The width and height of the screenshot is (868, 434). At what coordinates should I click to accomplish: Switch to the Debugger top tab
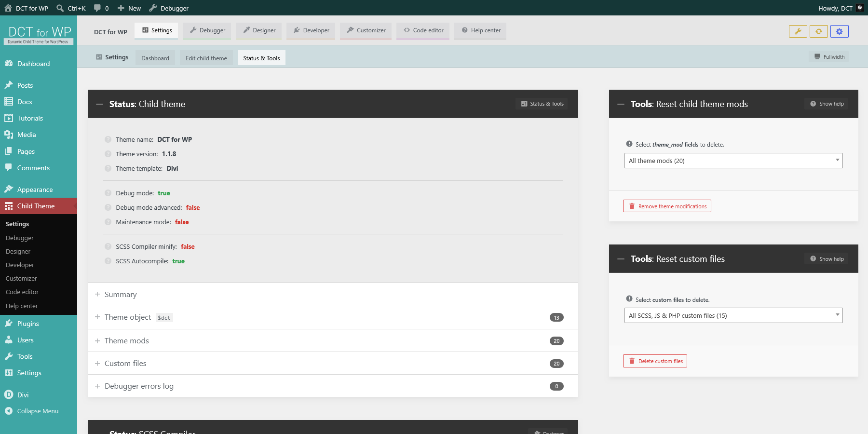click(x=207, y=30)
